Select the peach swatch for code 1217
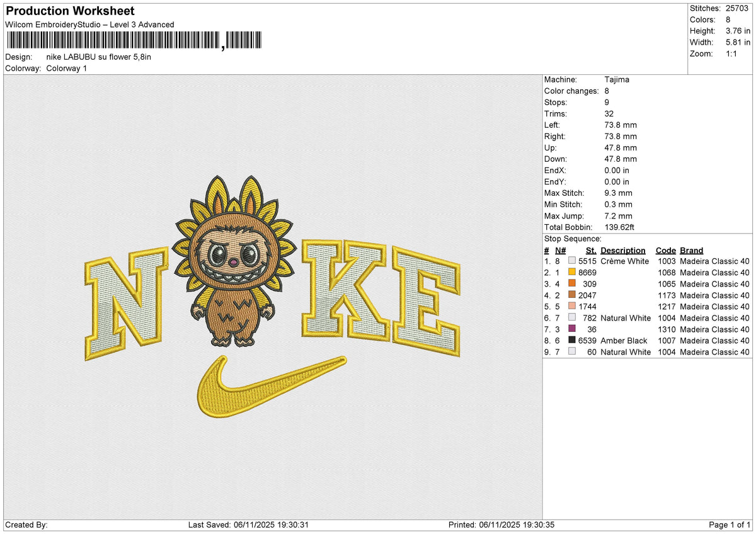 pyautogui.click(x=572, y=307)
